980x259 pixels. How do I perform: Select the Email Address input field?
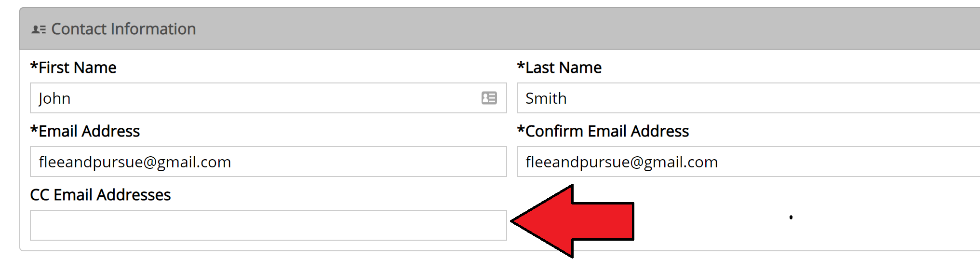pos(268,162)
